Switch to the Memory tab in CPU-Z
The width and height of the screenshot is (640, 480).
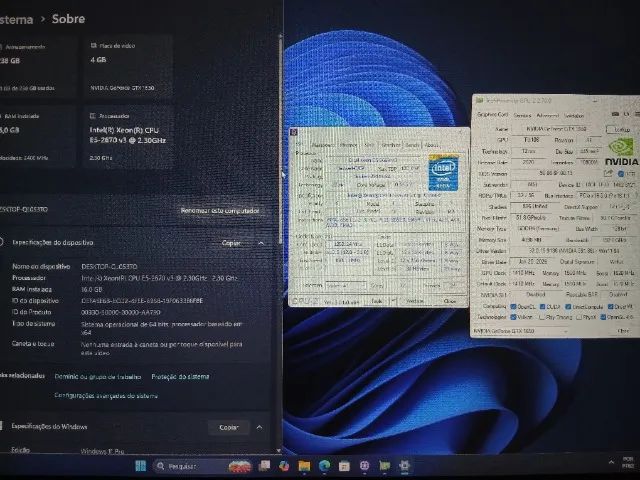pyautogui.click(x=349, y=145)
